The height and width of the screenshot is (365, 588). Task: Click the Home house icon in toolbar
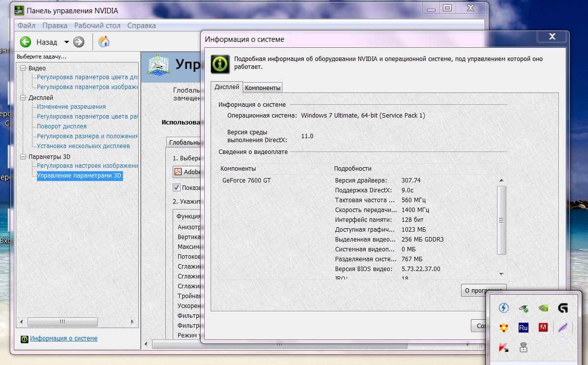pyautogui.click(x=104, y=42)
